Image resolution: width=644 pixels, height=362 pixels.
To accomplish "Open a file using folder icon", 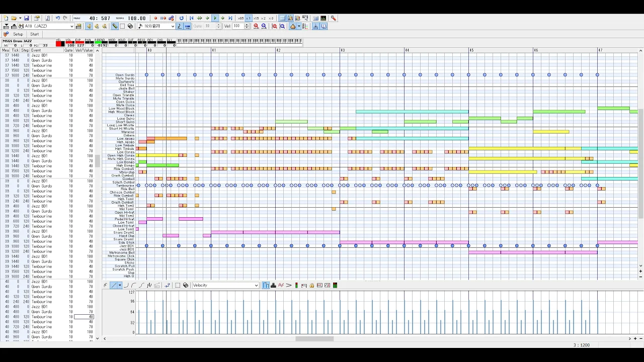I will (x=14, y=18).
